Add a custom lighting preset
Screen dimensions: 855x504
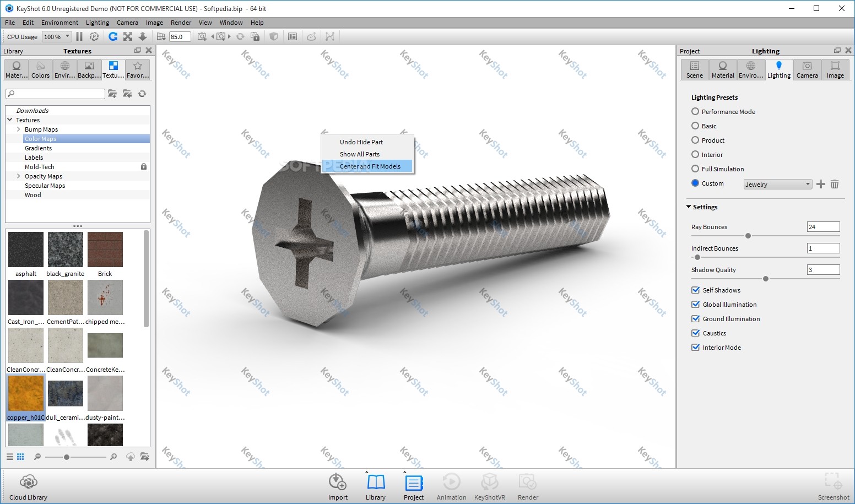(x=821, y=184)
